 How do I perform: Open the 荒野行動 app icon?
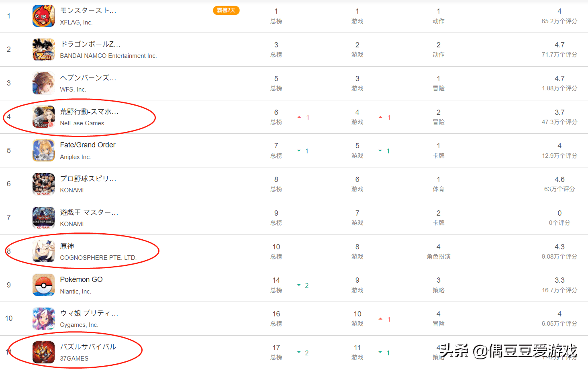click(43, 117)
